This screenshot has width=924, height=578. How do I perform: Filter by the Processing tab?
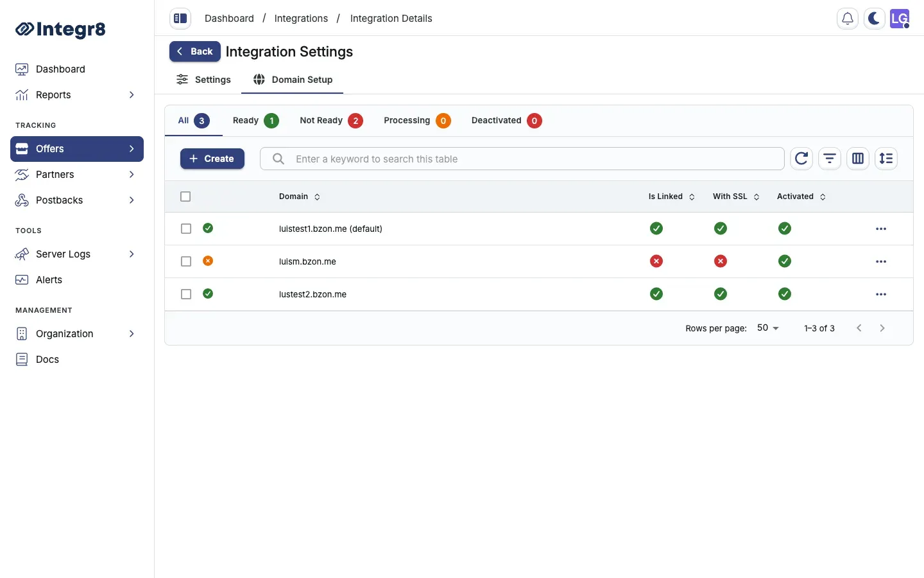[417, 121]
